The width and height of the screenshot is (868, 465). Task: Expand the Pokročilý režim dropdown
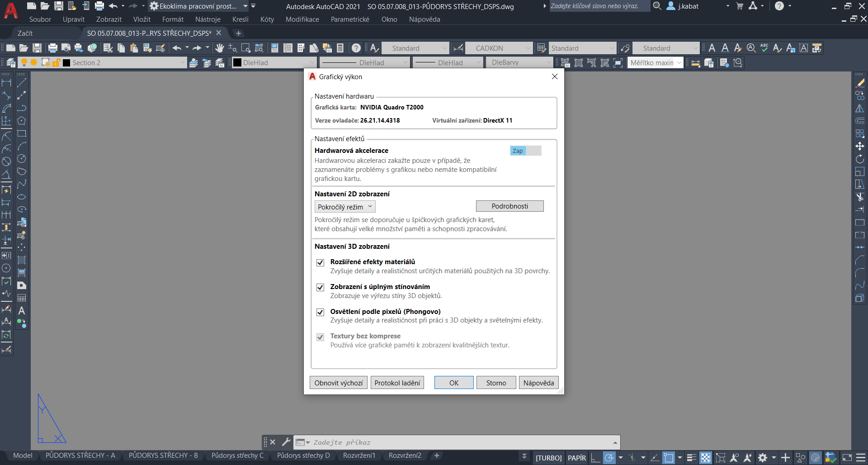click(345, 207)
